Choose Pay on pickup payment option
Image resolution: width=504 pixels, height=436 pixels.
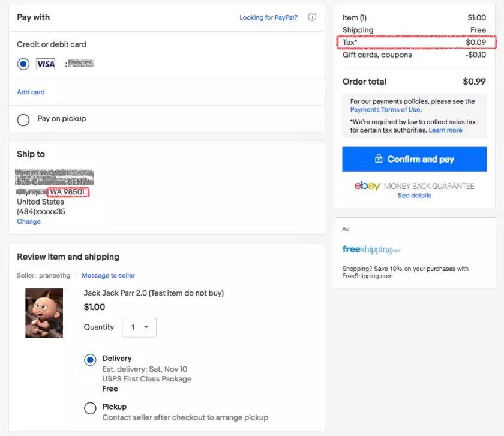click(23, 120)
